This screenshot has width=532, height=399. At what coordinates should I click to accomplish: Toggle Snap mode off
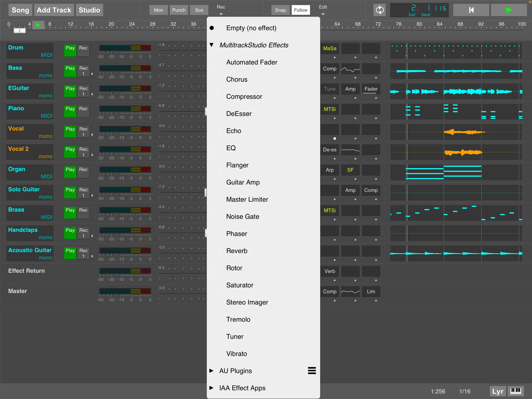(280, 10)
